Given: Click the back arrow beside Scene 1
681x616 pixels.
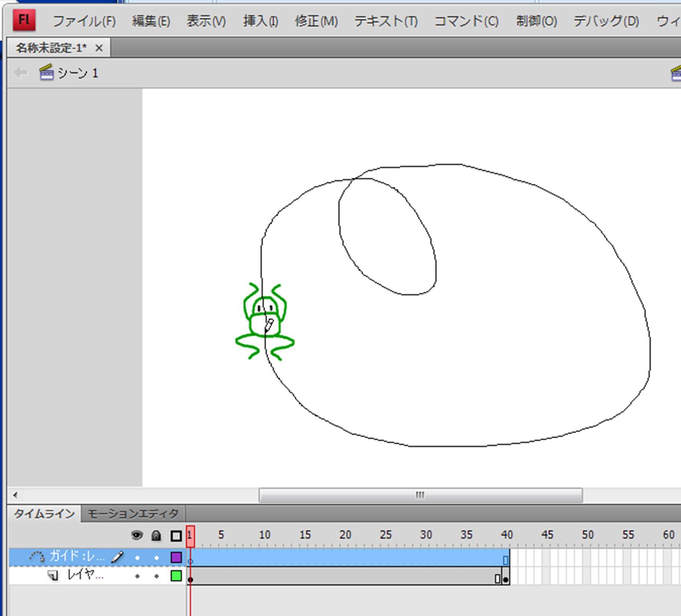Looking at the screenshot, I should (21, 73).
